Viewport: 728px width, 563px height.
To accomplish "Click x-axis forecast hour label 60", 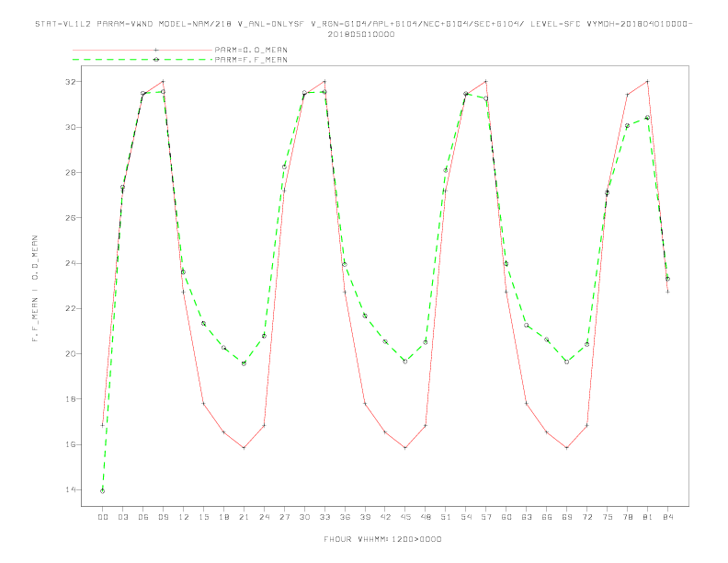I will pyautogui.click(x=506, y=517).
